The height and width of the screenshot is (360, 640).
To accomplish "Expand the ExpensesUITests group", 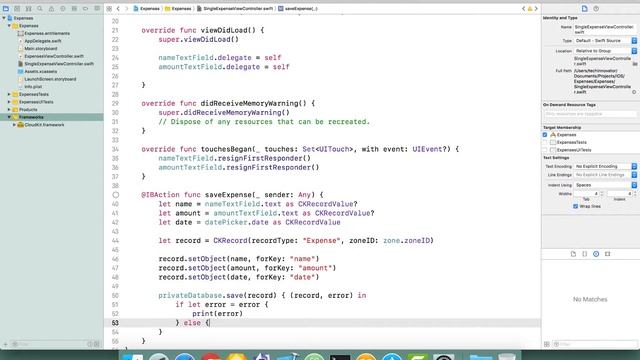I will [x=9, y=102].
